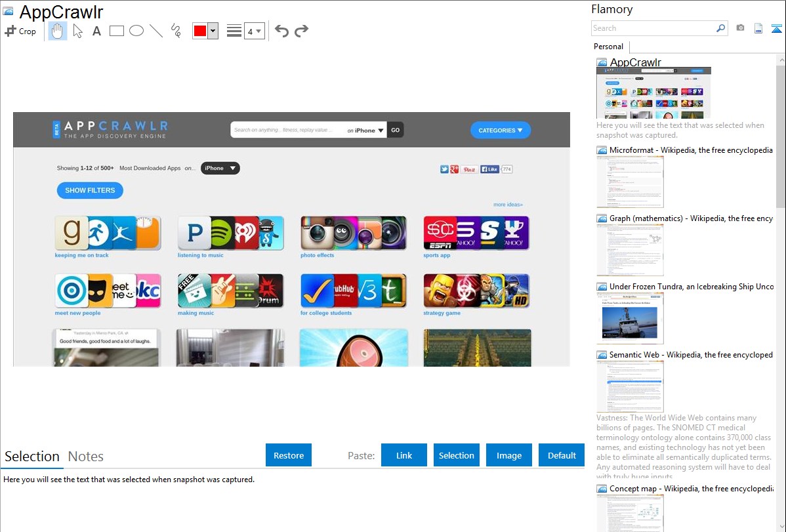Open the Microformat Wikipedia snapshot thumbnail

[x=630, y=182]
